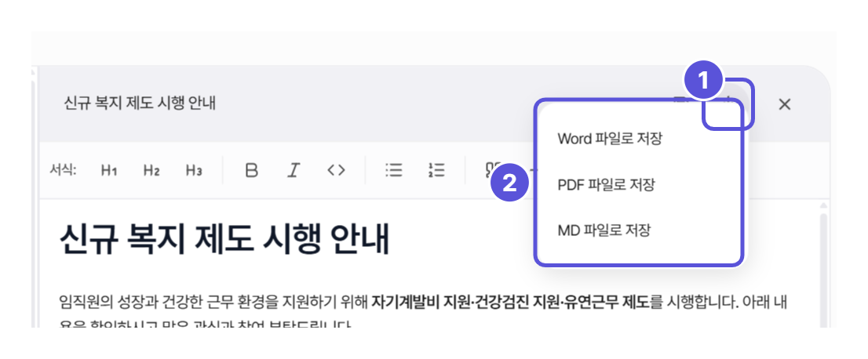Insert inline code formatting

(x=336, y=170)
